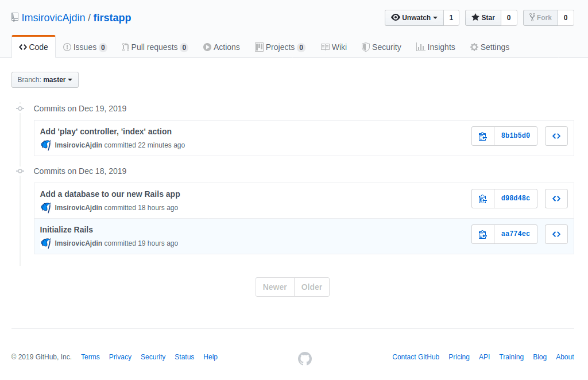Click the Fork button
Screen dimensions: 588x380
pyautogui.click(x=540, y=18)
